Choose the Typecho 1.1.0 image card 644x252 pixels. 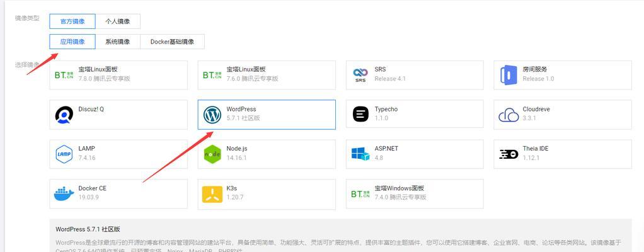(415, 115)
